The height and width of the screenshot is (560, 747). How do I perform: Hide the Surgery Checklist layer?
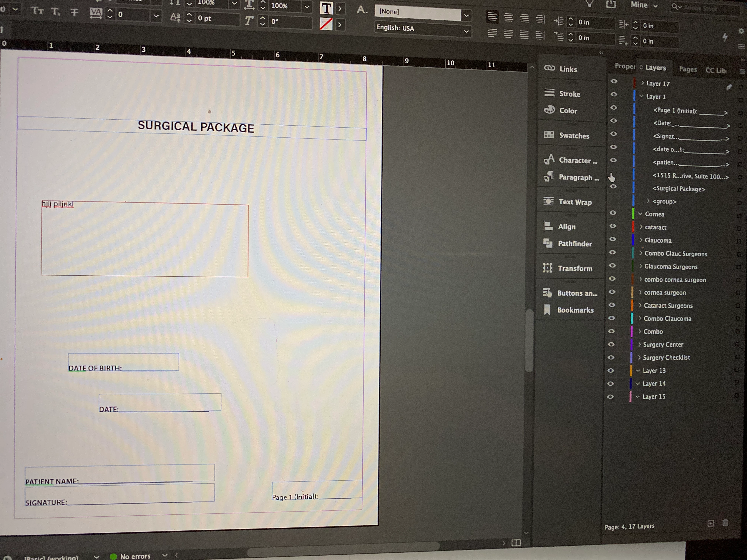[611, 357]
